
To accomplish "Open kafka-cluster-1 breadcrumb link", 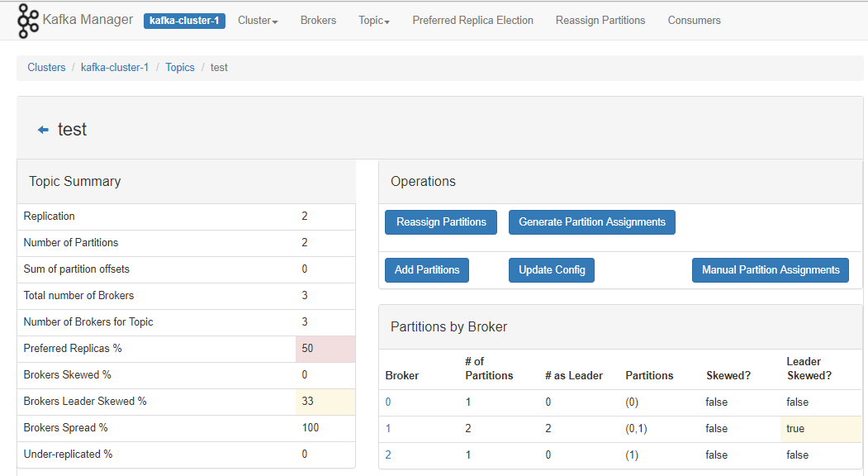I will click(x=115, y=68).
